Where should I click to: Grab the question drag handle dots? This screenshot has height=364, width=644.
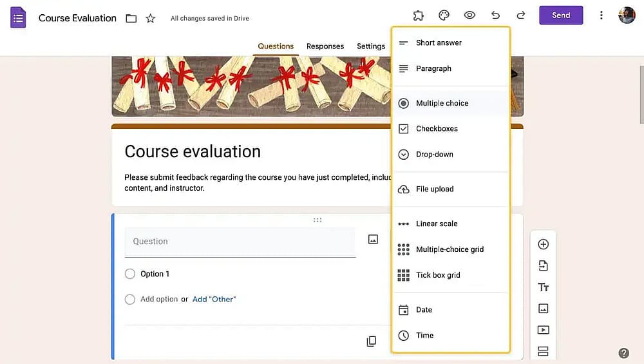[317, 220]
